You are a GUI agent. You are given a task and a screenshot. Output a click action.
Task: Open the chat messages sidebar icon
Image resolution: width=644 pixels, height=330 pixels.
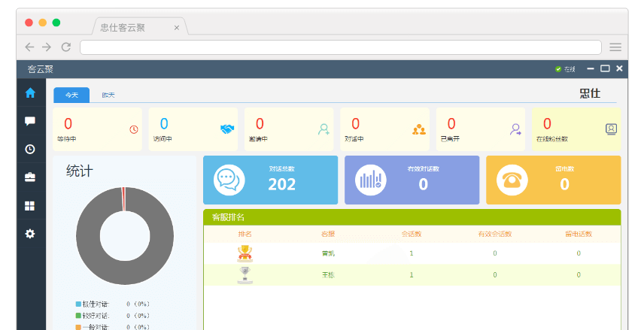tap(30, 121)
